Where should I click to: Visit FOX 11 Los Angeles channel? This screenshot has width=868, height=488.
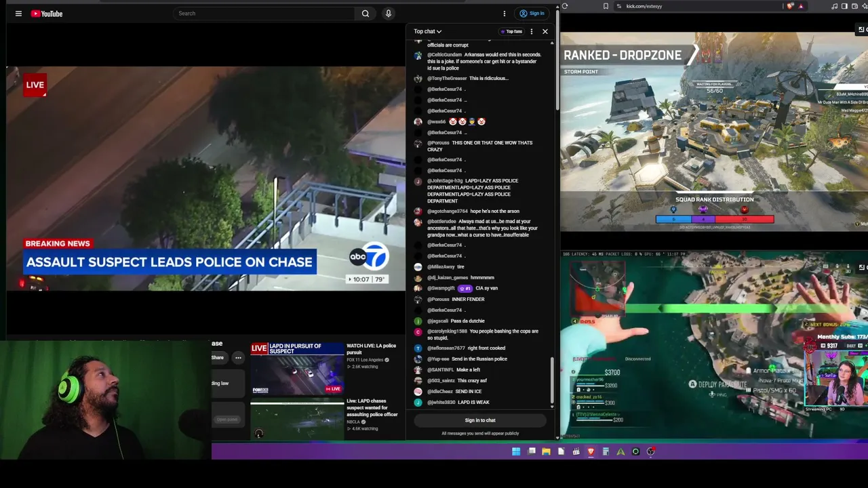[x=366, y=360]
